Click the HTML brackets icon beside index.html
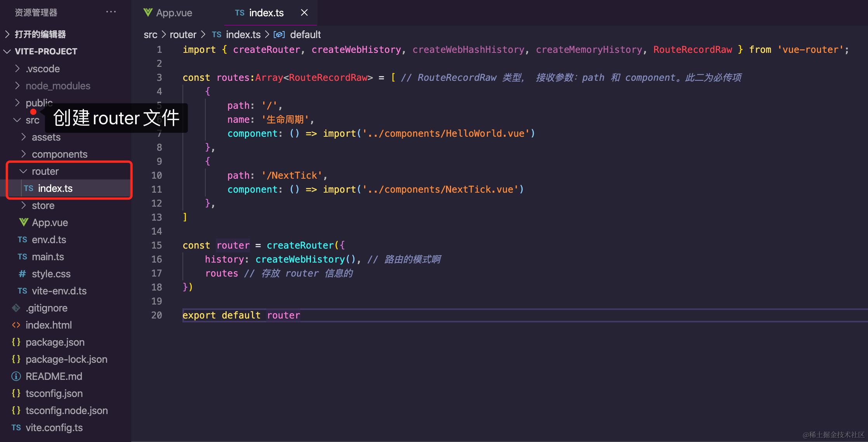Viewport: 868px width, 442px height. (16, 325)
